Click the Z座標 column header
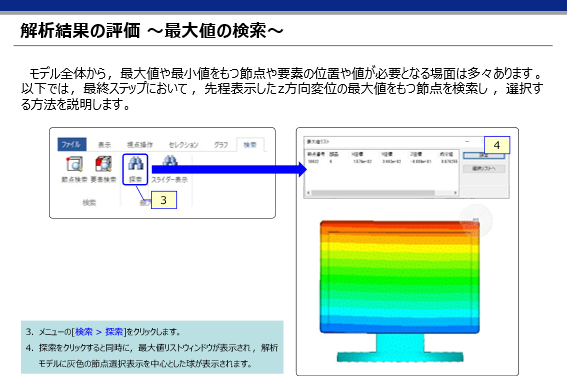567x392 pixels. coord(416,154)
